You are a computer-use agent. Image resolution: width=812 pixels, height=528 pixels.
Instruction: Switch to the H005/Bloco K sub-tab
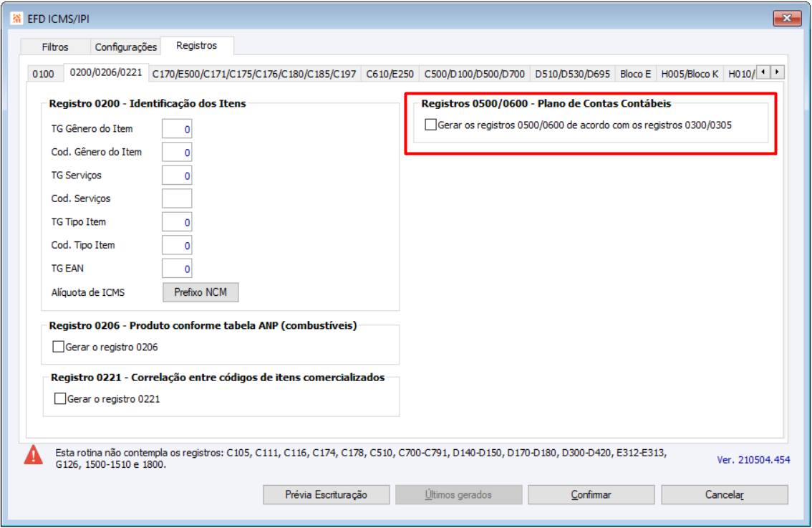690,74
